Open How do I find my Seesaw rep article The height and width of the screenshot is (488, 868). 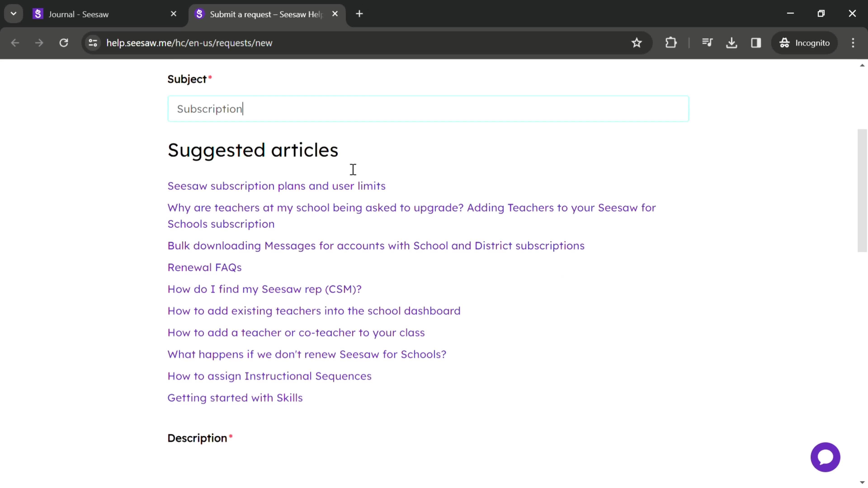pos(264,289)
